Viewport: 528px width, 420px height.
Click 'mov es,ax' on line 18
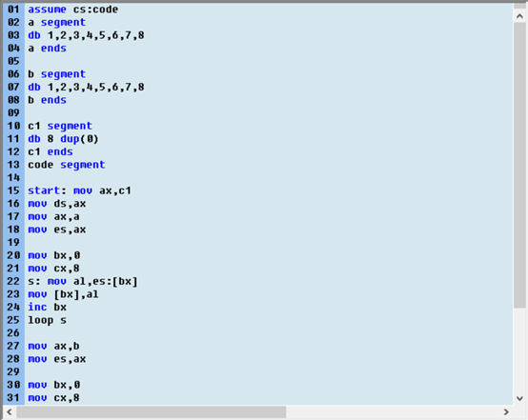[x=57, y=230]
